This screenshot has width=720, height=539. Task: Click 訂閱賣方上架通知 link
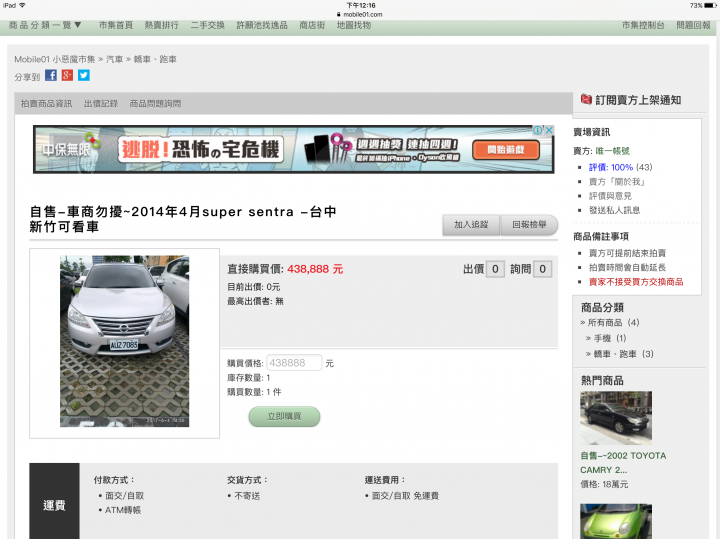[x=638, y=100]
